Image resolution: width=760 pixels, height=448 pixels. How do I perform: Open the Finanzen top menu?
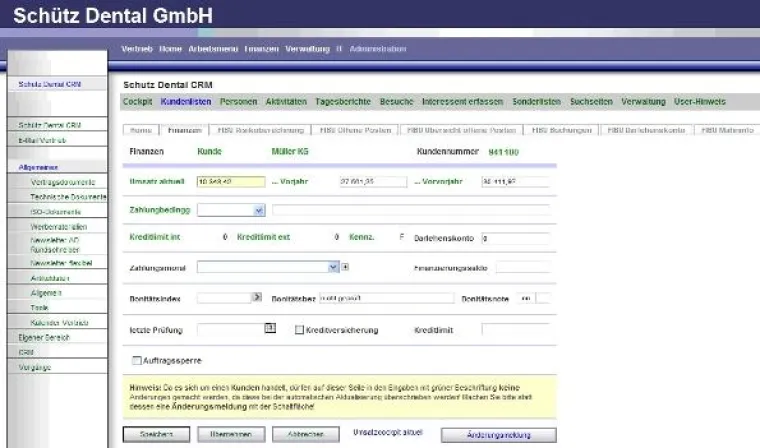(x=262, y=49)
